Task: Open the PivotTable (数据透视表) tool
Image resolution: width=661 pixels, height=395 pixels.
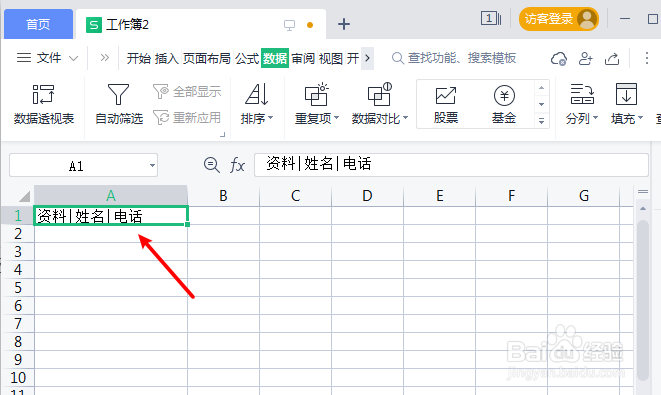Action: coord(43,104)
